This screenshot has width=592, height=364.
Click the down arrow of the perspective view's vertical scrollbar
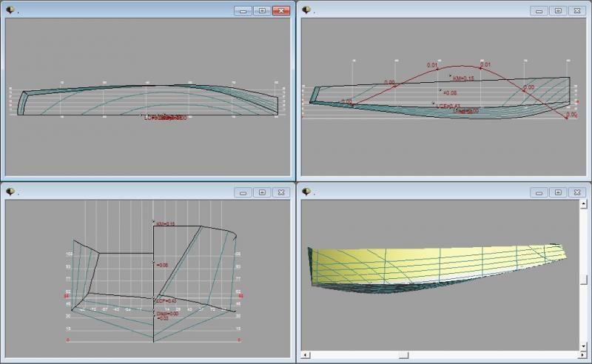tap(584, 344)
